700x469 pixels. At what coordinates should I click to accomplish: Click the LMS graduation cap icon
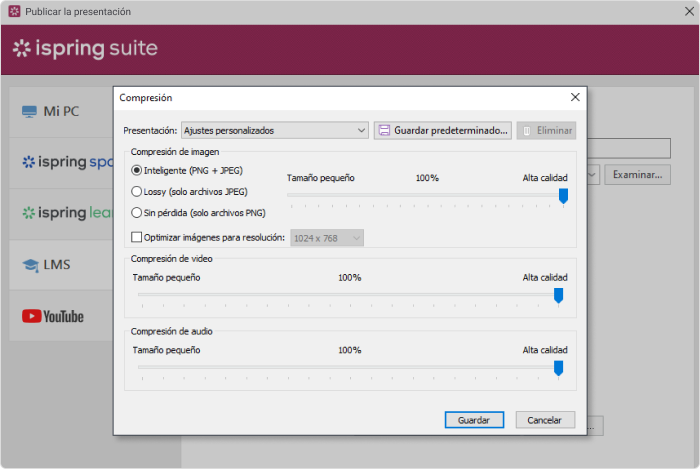[x=30, y=265]
